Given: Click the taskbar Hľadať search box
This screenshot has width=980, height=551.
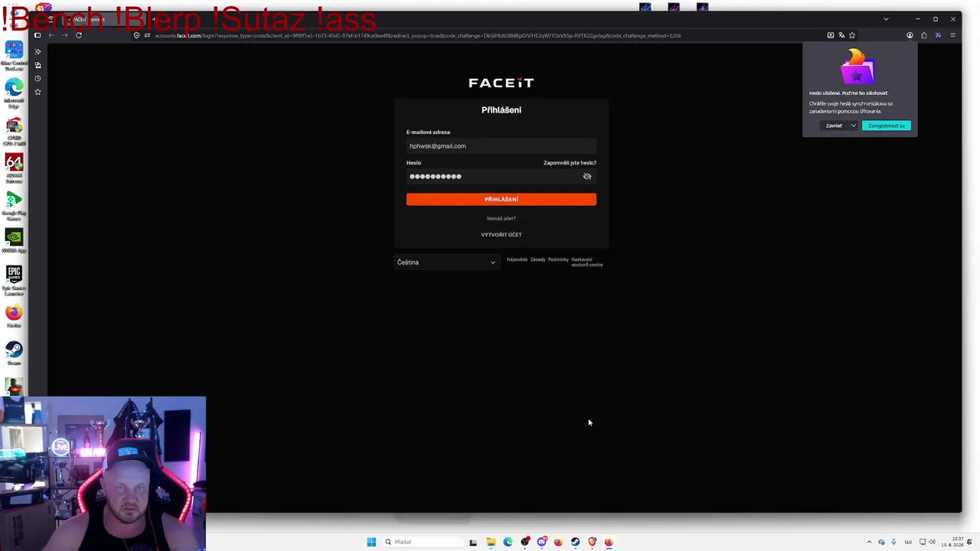Looking at the screenshot, I should [x=421, y=542].
